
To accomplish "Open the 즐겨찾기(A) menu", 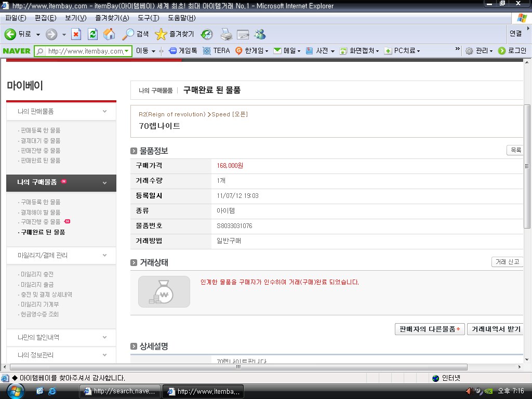I will coord(112,18).
